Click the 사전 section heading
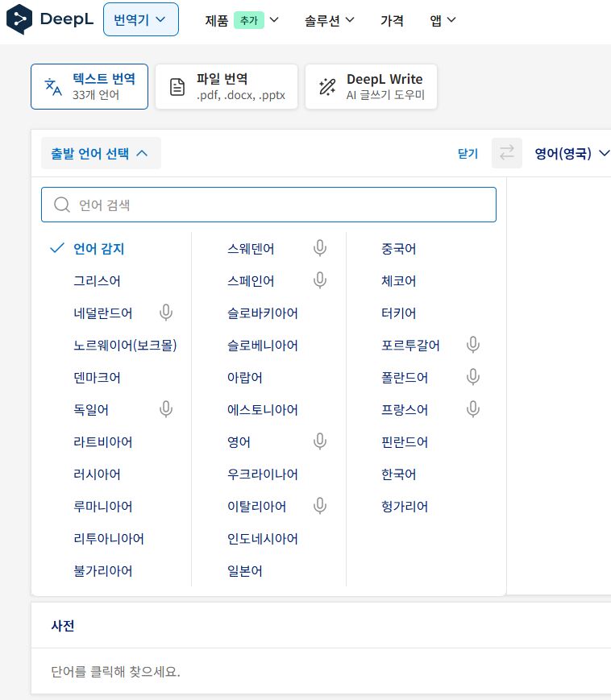 coord(63,625)
